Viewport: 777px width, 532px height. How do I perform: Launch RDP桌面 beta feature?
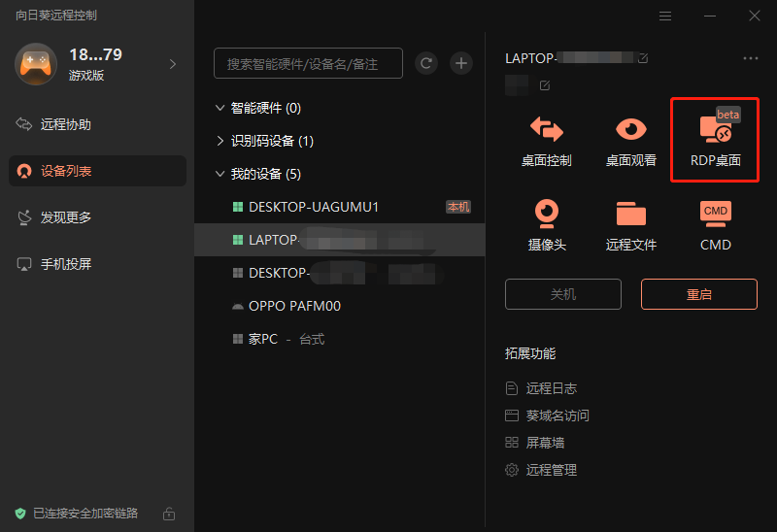click(x=715, y=141)
